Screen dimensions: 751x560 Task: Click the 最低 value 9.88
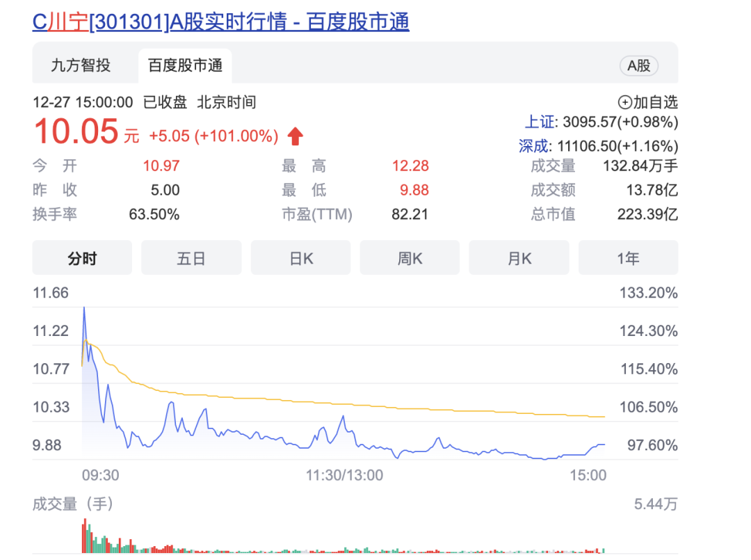(414, 190)
